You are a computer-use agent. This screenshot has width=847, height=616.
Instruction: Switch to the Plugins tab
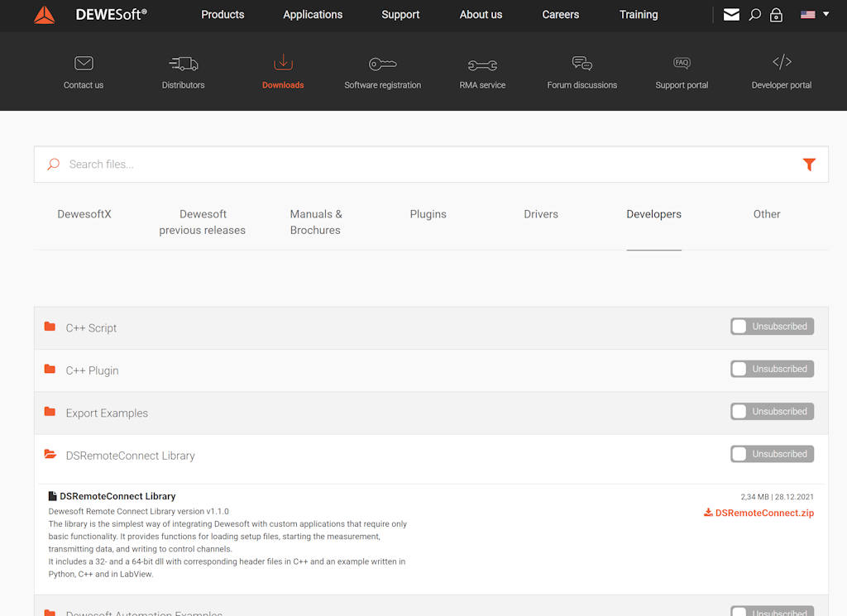[x=428, y=214]
